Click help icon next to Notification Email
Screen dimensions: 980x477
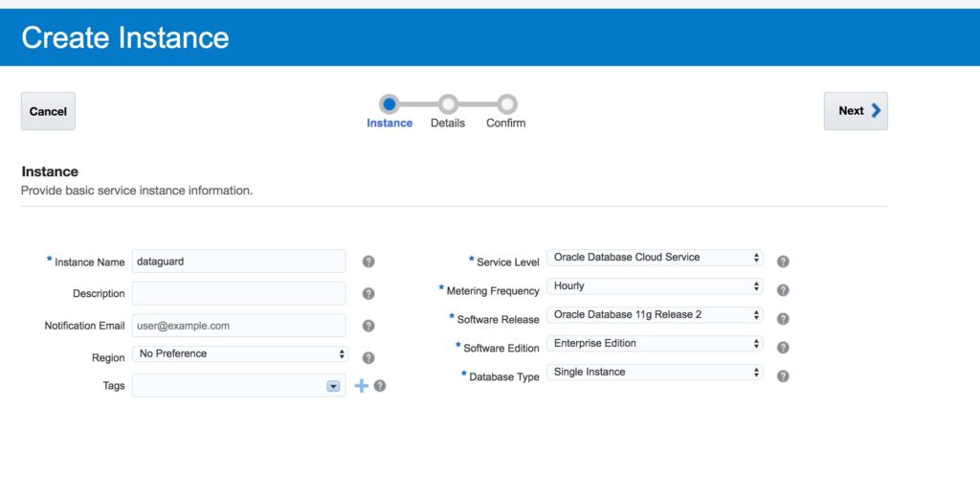368,326
